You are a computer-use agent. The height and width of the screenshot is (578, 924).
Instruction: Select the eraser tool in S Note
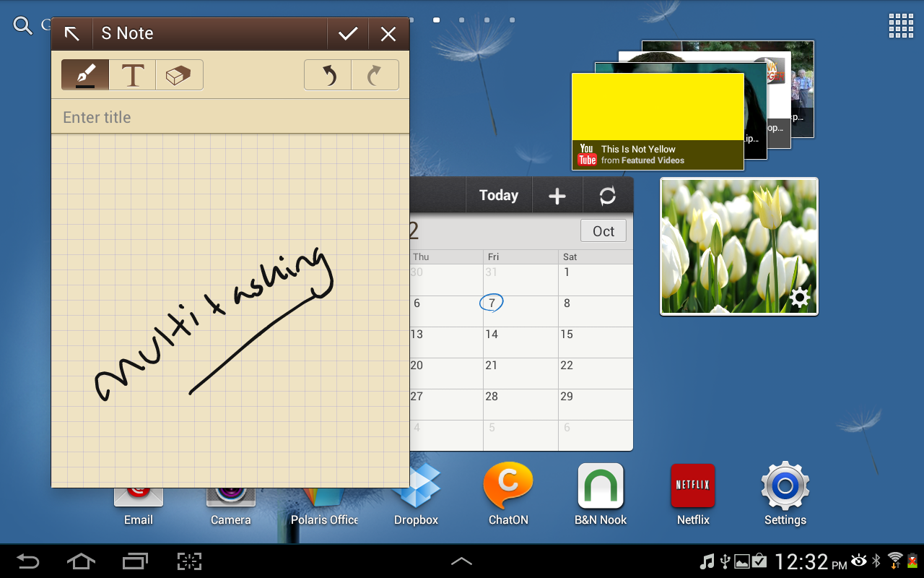(x=179, y=75)
